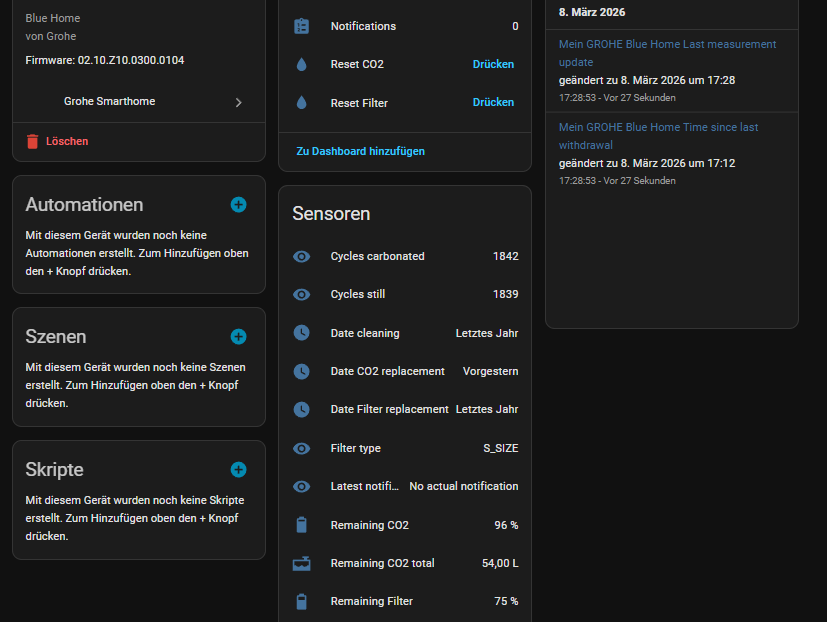Click Zu Dashboard hinzufügen
827x622 pixels.
[x=360, y=151]
